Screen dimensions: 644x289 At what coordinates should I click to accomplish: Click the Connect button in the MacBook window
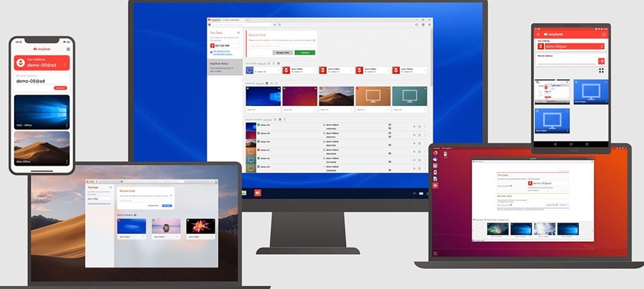(167, 205)
